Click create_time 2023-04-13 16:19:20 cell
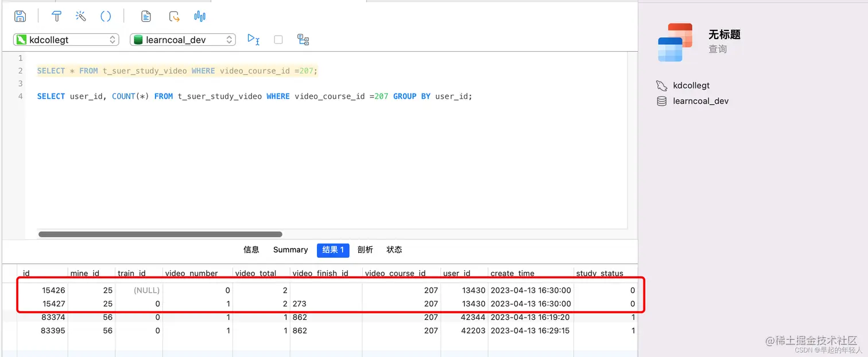Viewport: 868px width, 357px height. (530, 317)
